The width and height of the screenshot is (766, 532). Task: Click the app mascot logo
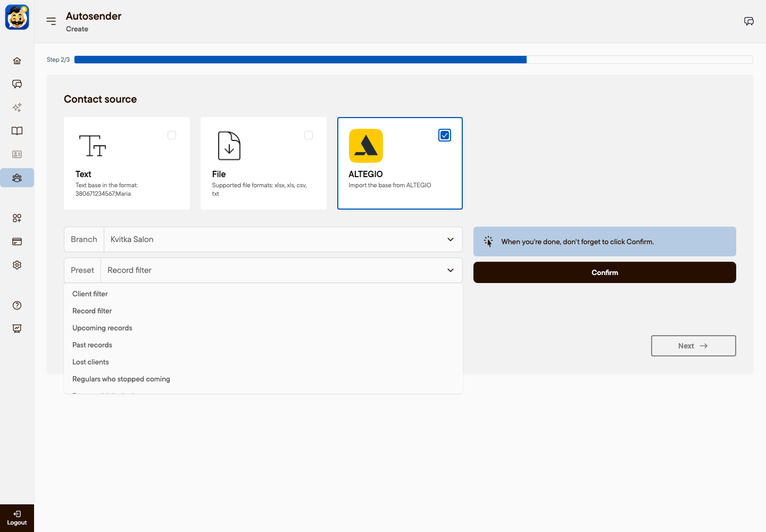tap(17, 17)
